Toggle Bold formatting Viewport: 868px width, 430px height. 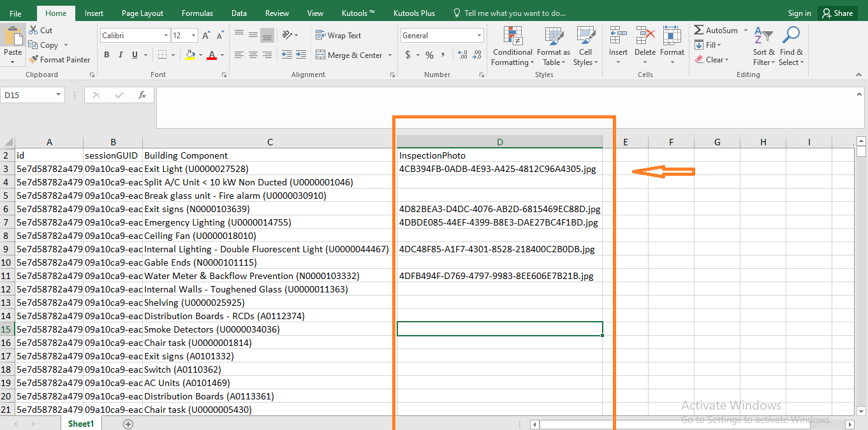(x=107, y=55)
